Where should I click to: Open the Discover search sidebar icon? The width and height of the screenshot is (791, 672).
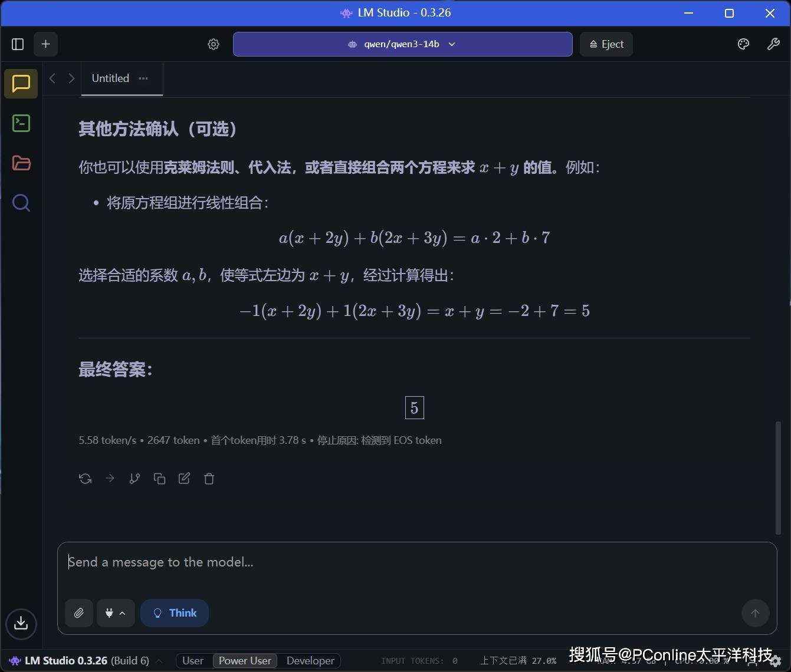click(x=21, y=203)
